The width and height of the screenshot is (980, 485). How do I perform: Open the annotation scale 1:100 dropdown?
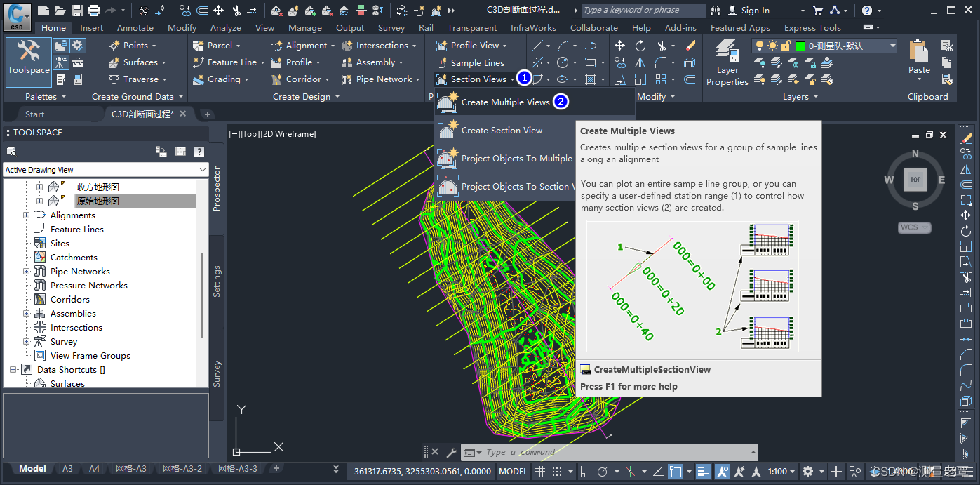click(x=781, y=472)
